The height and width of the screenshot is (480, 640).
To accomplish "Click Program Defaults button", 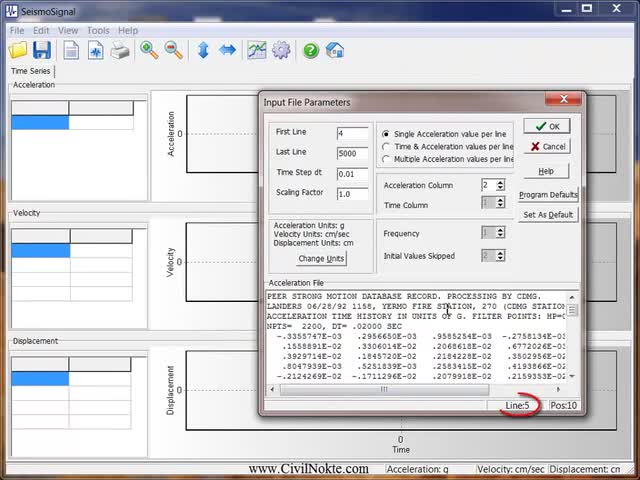I will click(x=548, y=195).
